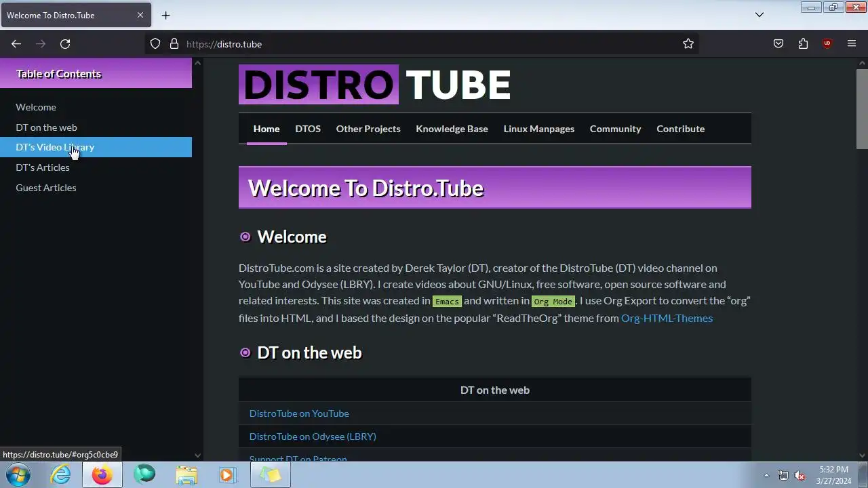Open the Linux Manpages menu item
Screen dimensions: 868x488
point(539,129)
